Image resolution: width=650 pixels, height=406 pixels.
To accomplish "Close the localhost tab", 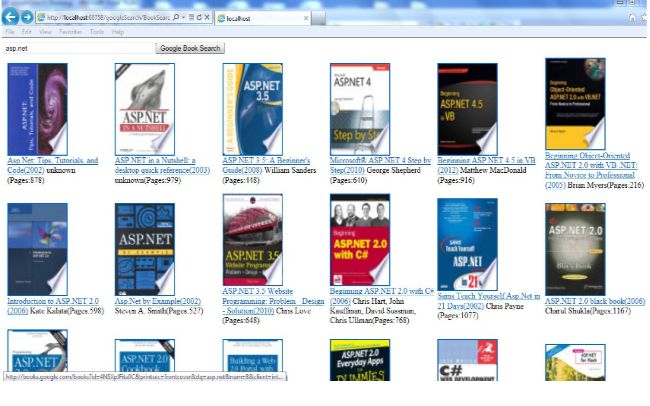I will pos(306,18).
